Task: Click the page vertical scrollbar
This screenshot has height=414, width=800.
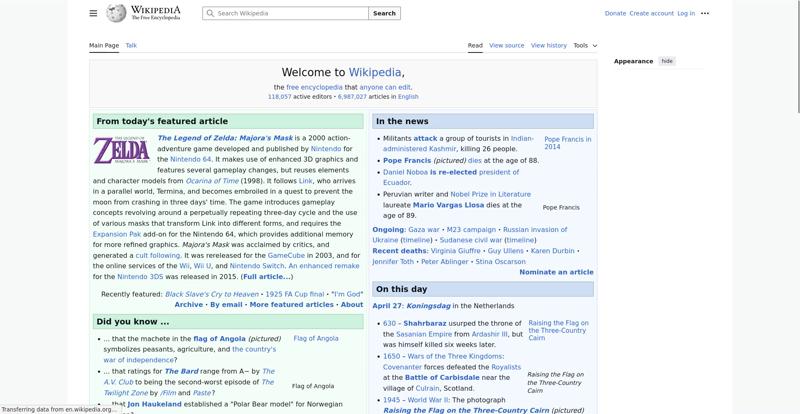Action: 798,56
